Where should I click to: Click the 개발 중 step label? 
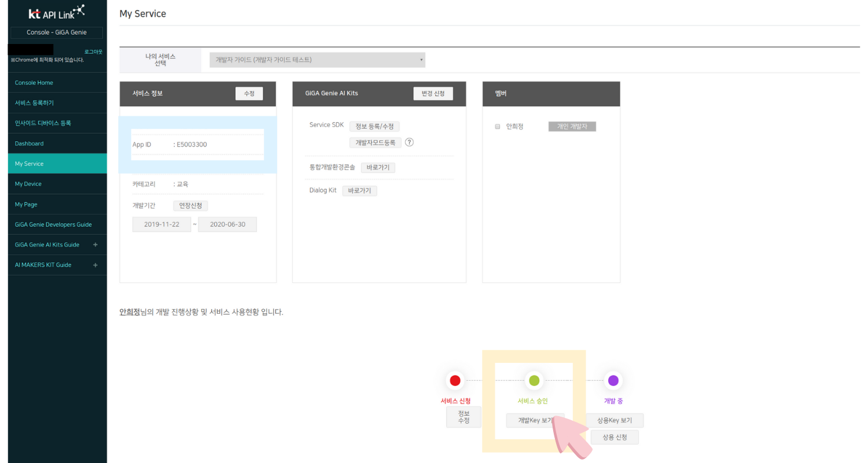tap(613, 401)
